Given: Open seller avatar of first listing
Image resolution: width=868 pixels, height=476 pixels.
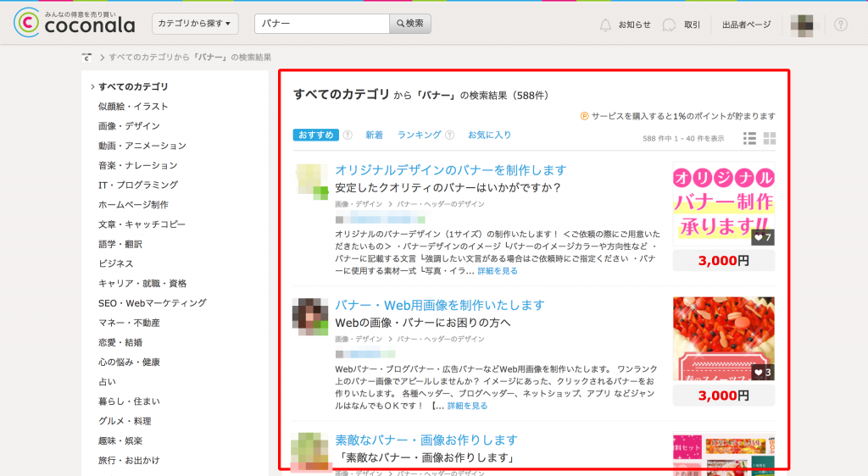Looking at the screenshot, I should (312, 181).
